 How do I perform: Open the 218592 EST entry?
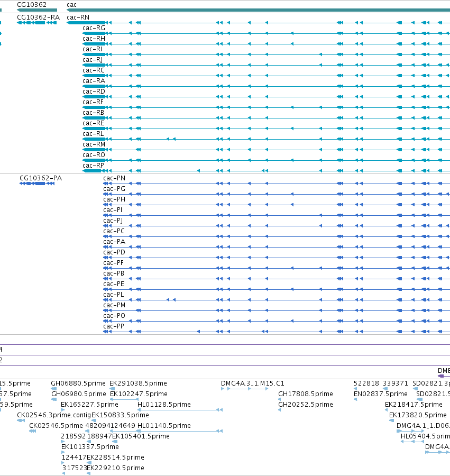73,436
